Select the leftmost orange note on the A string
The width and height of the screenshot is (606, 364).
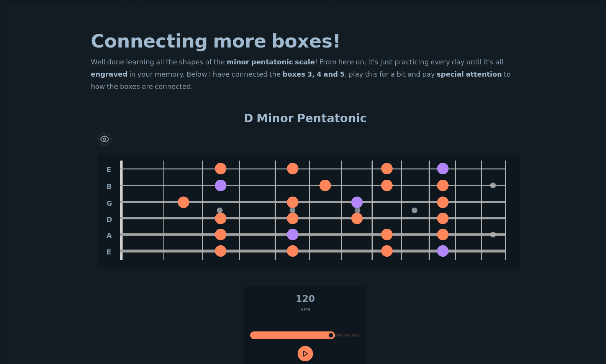coord(221,234)
